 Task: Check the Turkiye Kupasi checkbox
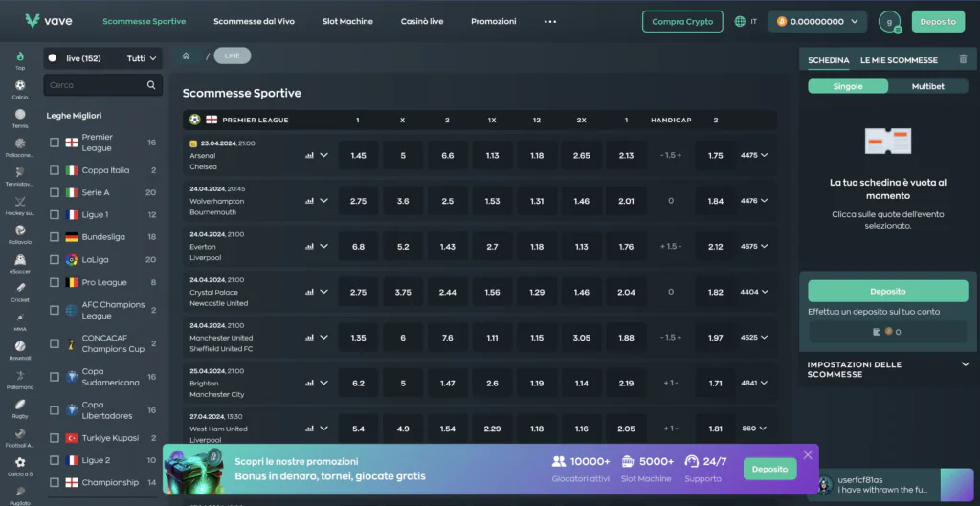point(55,438)
